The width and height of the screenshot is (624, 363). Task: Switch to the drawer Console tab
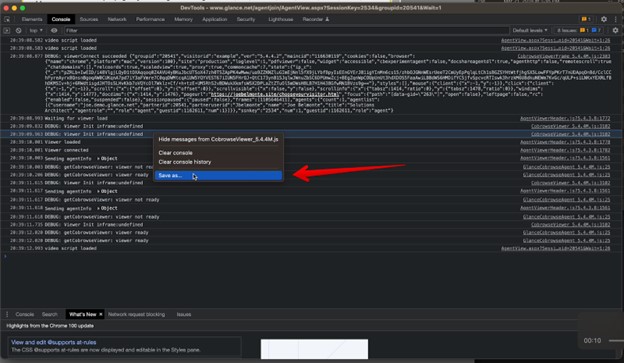click(x=25, y=314)
